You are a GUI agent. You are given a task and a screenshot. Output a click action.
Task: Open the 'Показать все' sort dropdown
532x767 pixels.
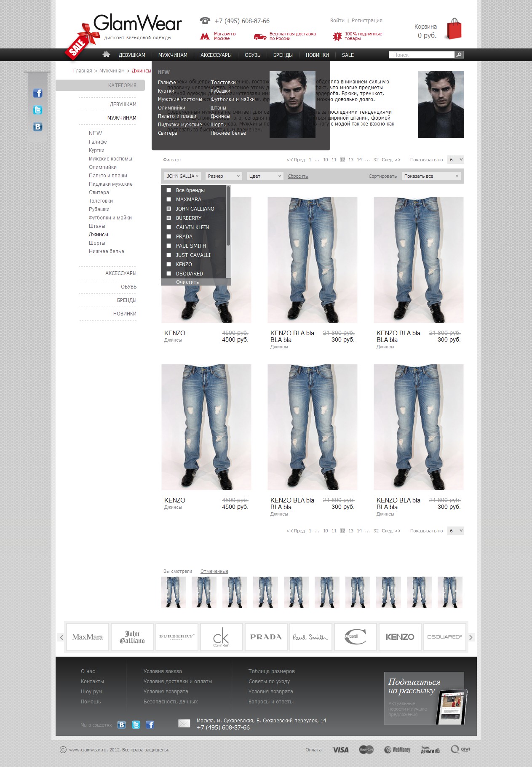(x=431, y=176)
